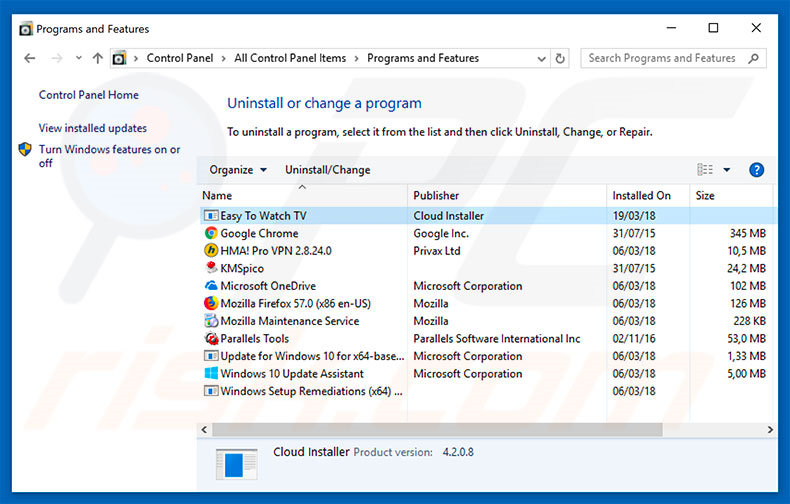Expand the view options dropdown arrow

tap(727, 170)
